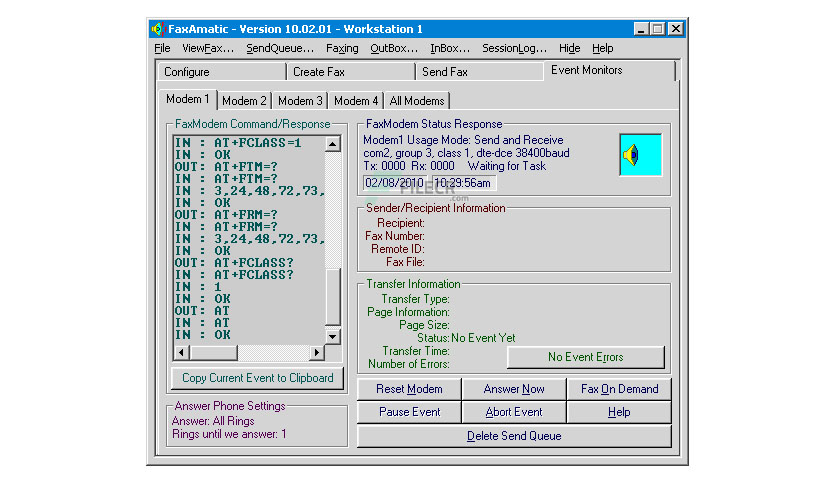836x484 pixels.
Task: Click the command log scroll left arrow
Action: pos(181,352)
